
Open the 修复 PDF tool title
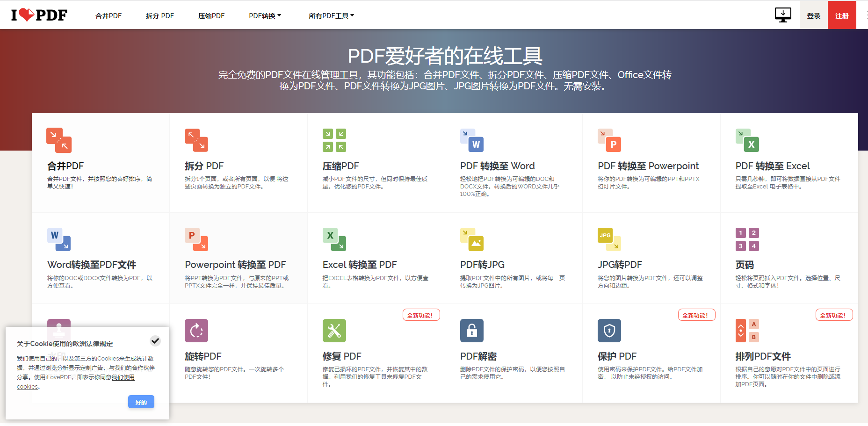pos(342,356)
